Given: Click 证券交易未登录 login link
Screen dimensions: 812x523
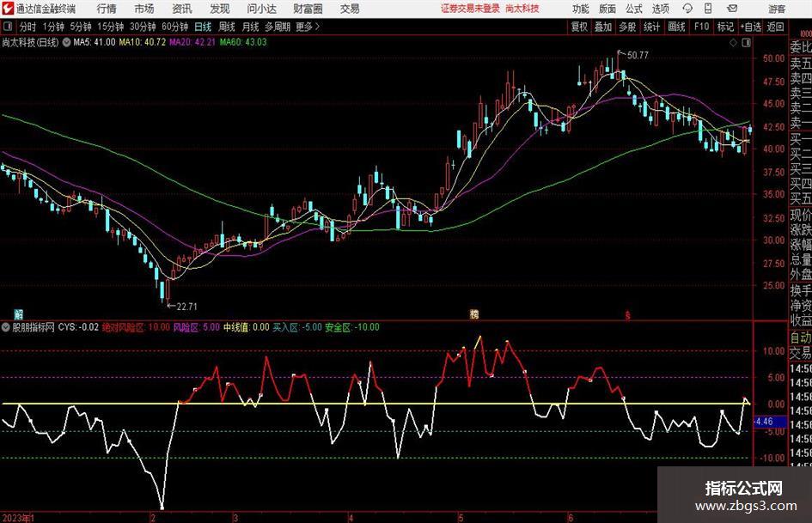Looking at the screenshot, I should click(x=470, y=9).
